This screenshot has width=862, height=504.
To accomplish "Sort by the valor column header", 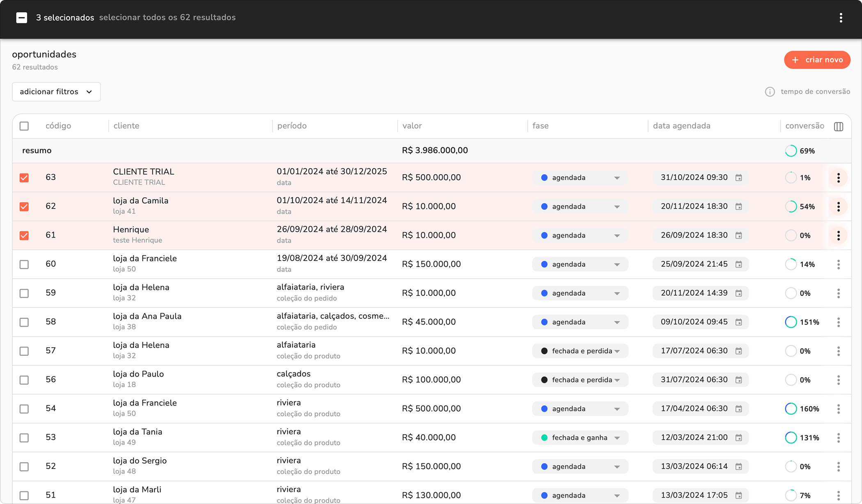I will [412, 126].
